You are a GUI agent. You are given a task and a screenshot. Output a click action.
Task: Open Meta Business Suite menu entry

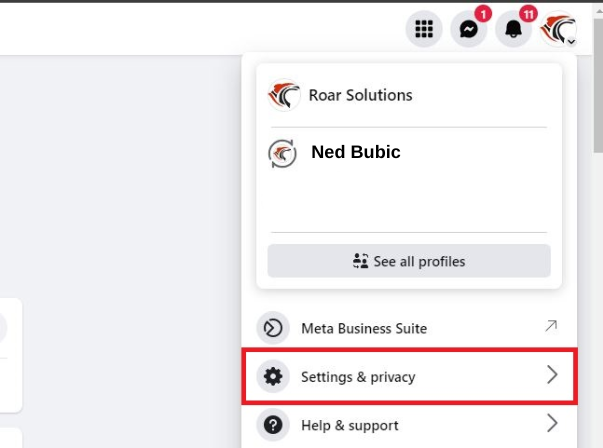tap(410, 328)
